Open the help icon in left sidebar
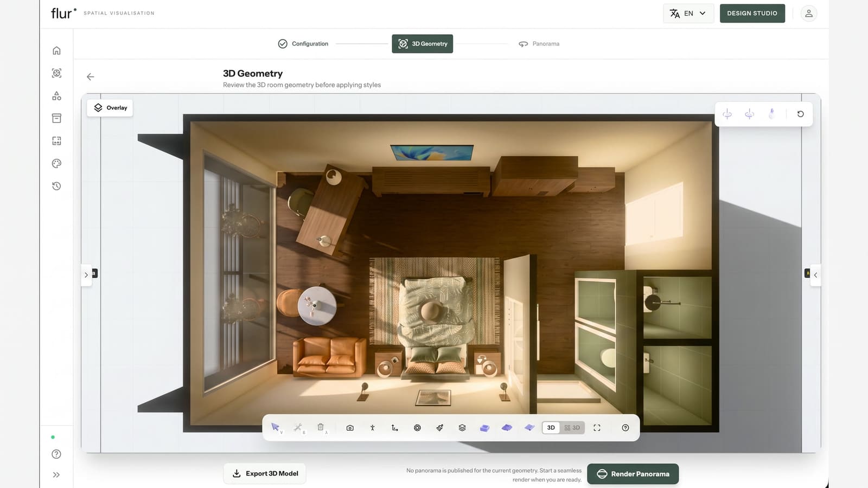This screenshot has height=488, width=868. [56, 454]
